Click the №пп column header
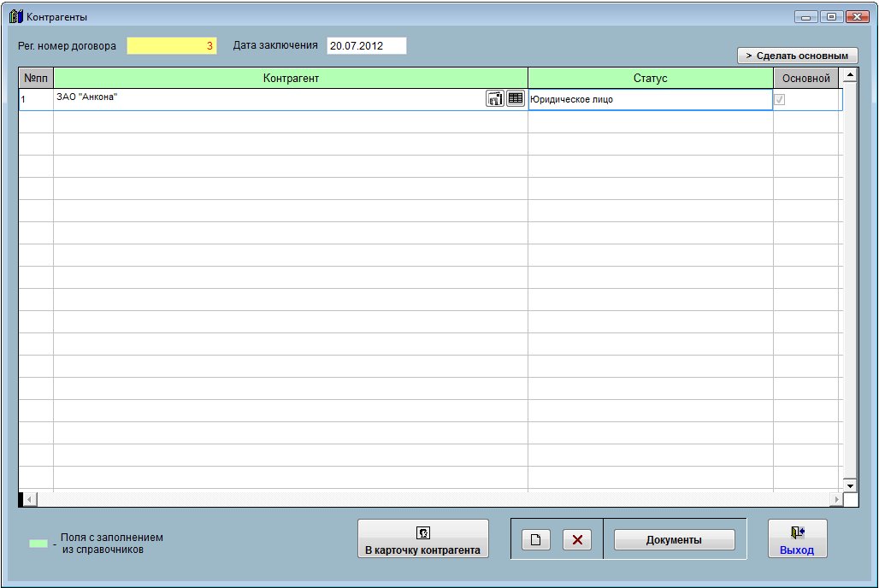879x588 pixels. click(x=36, y=78)
